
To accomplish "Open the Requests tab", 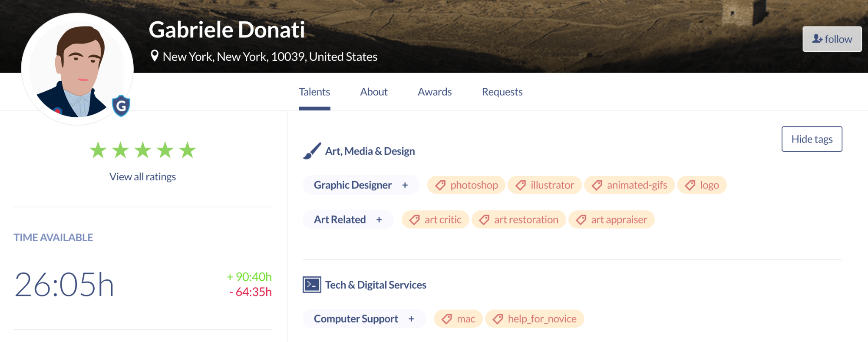I will coord(502,92).
